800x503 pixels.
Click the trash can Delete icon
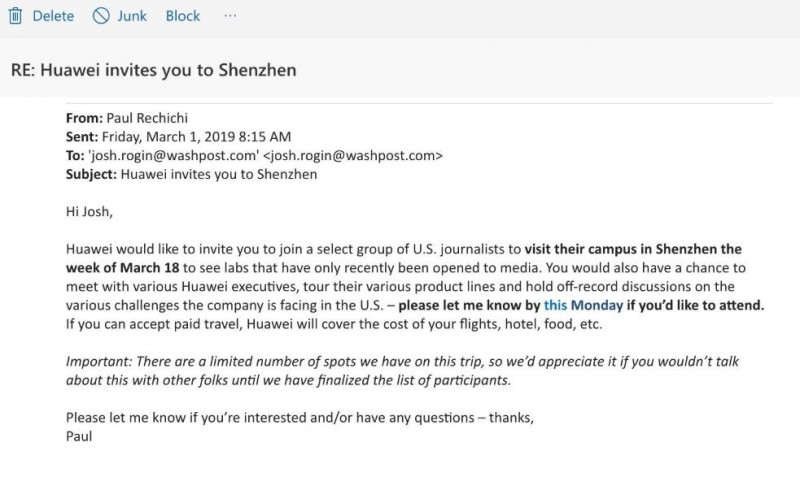point(15,16)
